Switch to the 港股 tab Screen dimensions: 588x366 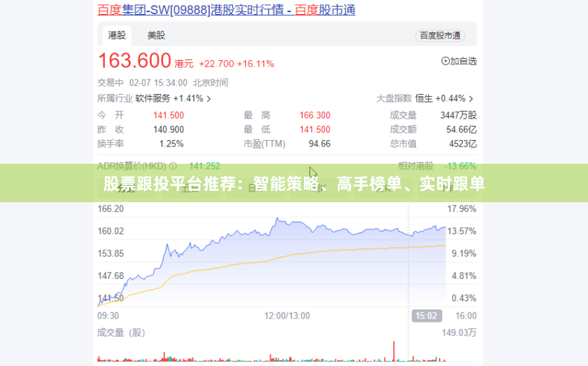pos(117,36)
